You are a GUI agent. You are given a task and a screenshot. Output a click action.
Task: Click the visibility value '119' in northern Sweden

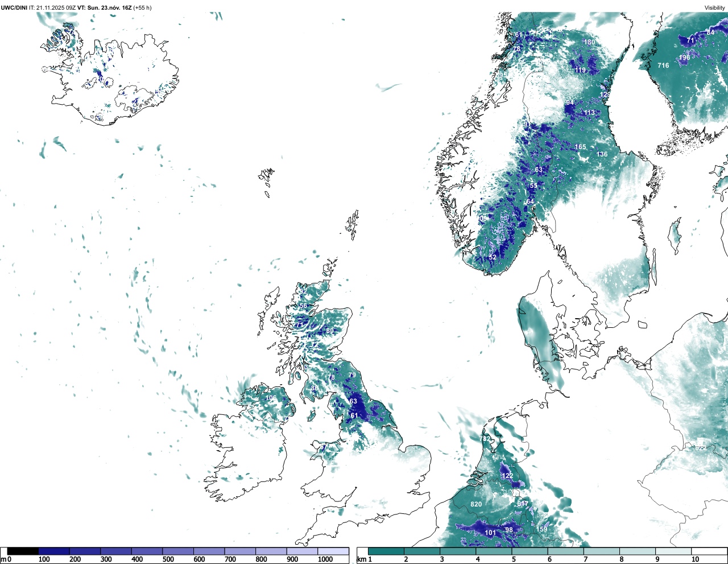tap(580, 70)
